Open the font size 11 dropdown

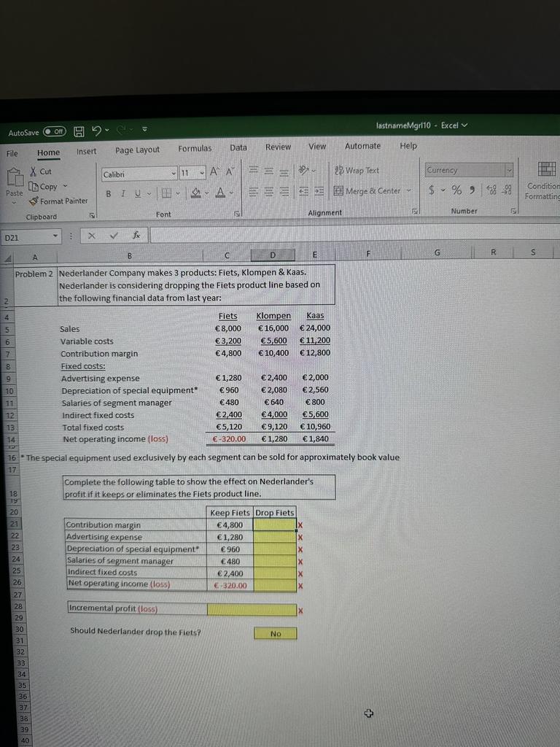pos(203,173)
